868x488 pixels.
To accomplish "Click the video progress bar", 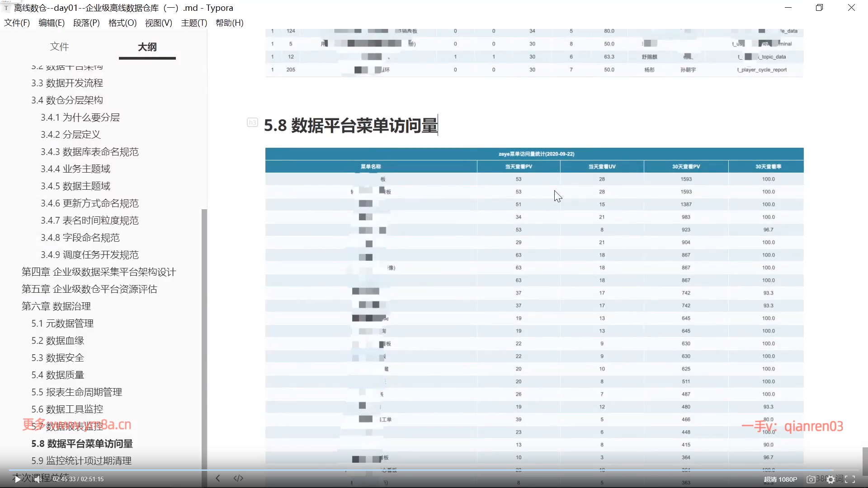I will [434, 470].
